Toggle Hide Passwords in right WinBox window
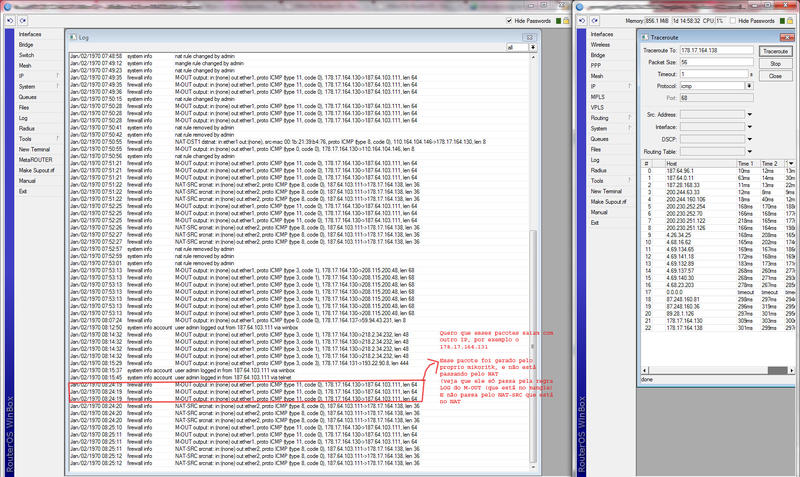 [x=733, y=21]
